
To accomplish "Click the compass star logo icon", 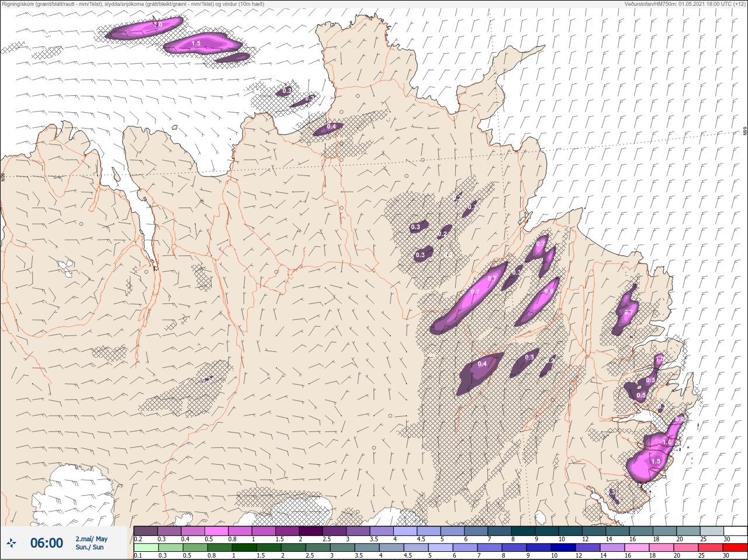I will click(11, 543).
